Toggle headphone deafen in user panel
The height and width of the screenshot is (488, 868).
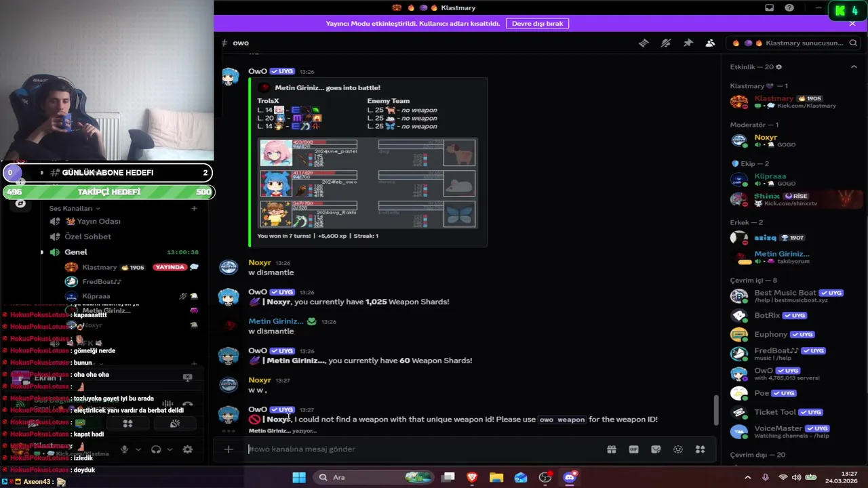[156, 449]
